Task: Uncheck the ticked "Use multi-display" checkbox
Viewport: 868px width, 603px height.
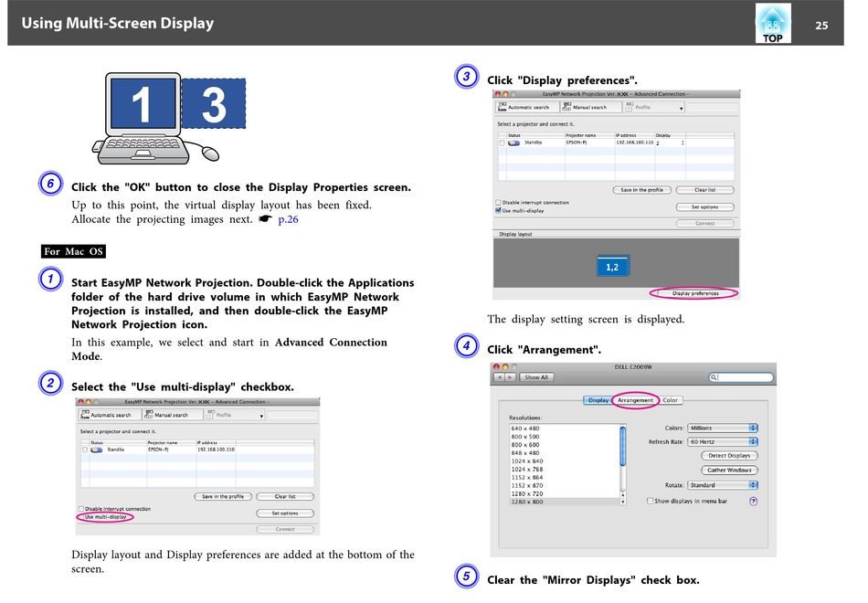Action: coord(498,210)
